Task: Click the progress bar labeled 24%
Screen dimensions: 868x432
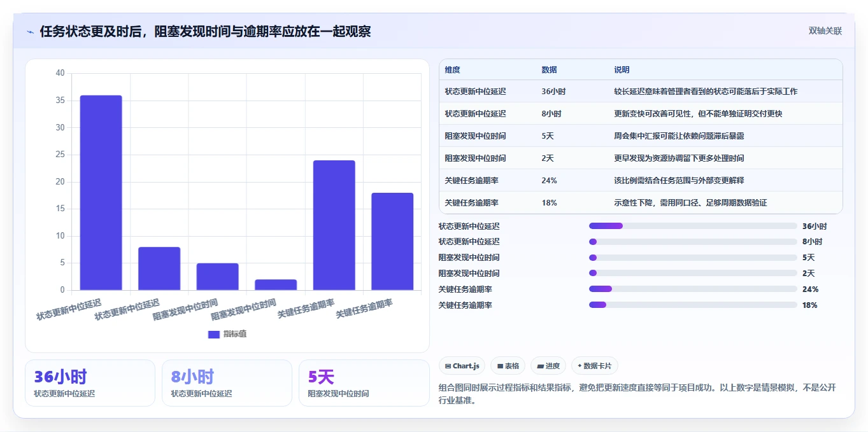Action: 693,289
